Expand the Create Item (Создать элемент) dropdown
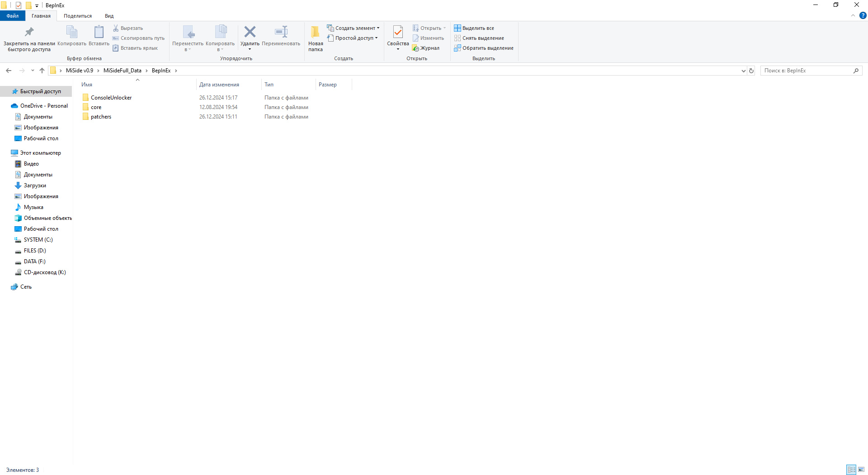This screenshot has height=475, width=868. pos(378,28)
